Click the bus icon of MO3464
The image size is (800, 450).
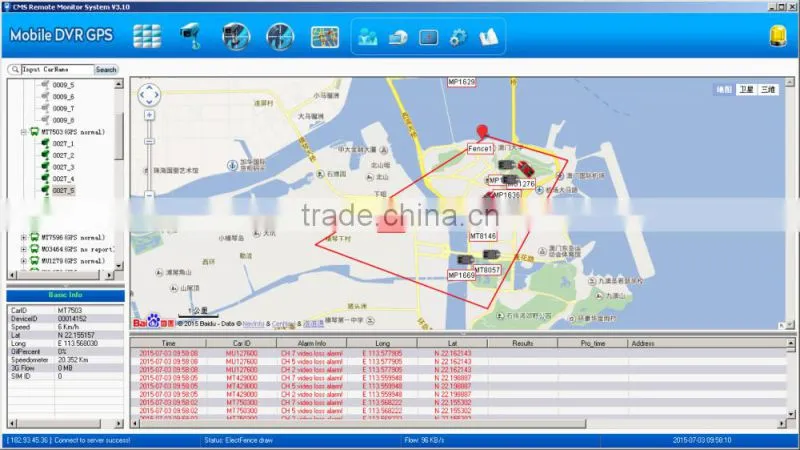[x=34, y=249]
